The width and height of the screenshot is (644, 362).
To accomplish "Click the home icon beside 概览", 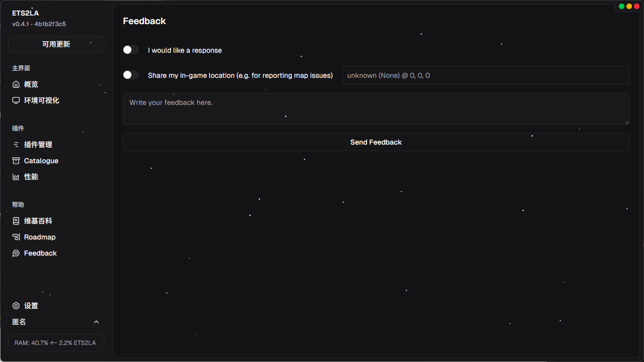I will click(x=16, y=84).
